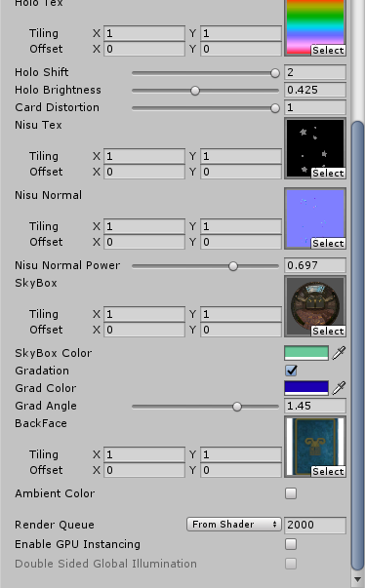The image size is (365, 588).
Task: Select a texture for Nisu Tex
Action: tap(328, 173)
